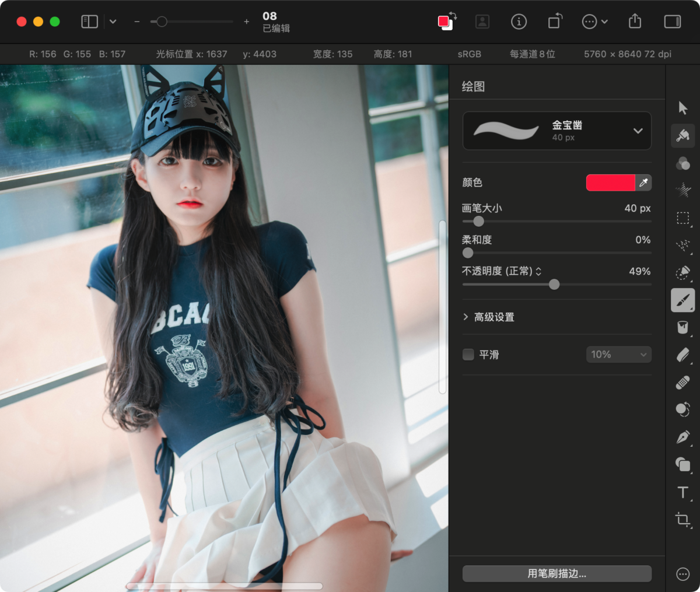The image size is (700, 592).
Task: Click the primary and secondary color swatches
Action: pyautogui.click(x=447, y=22)
